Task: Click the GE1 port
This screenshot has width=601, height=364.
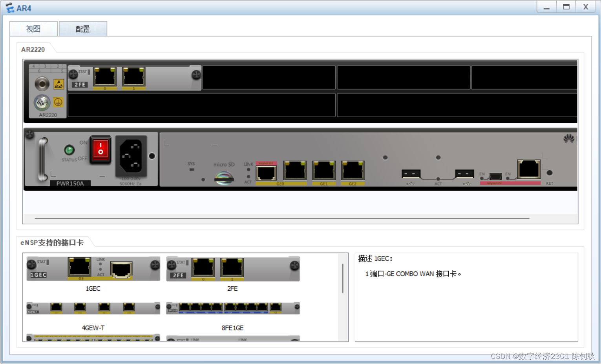Action: (323, 171)
